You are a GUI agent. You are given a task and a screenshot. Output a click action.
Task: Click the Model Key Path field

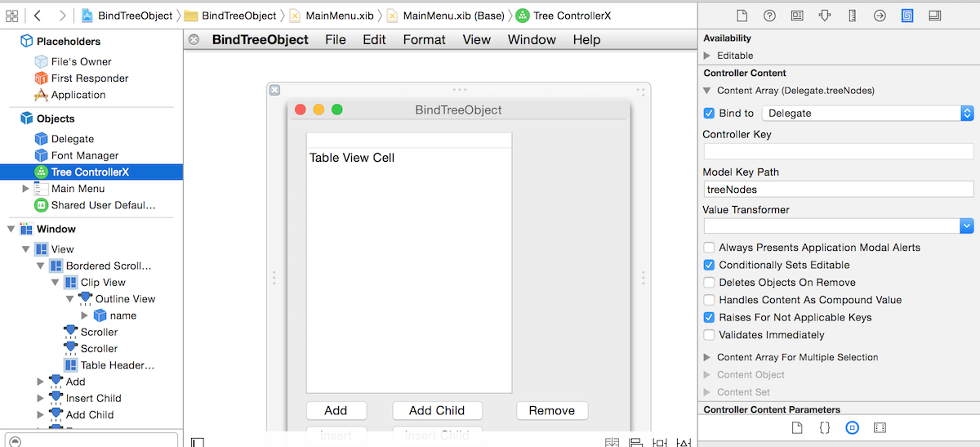[x=838, y=190]
